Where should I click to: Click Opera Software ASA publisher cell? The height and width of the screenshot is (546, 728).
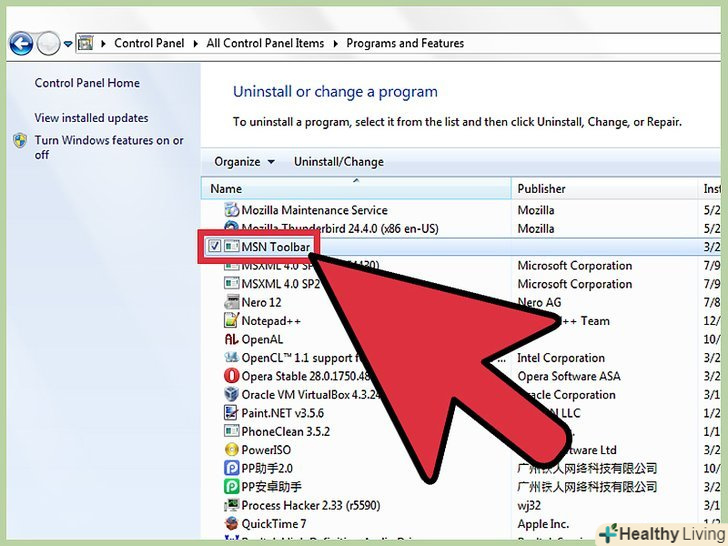(569, 376)
